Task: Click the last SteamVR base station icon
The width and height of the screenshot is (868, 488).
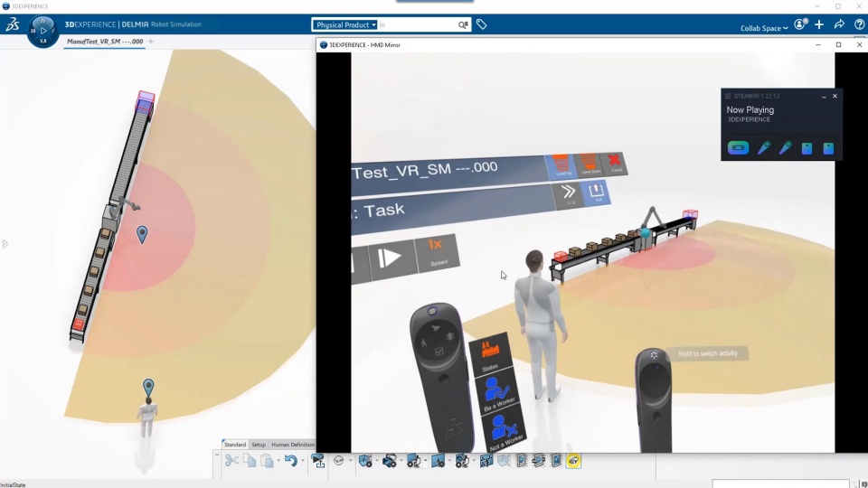Action: click(x=828, y=148)
